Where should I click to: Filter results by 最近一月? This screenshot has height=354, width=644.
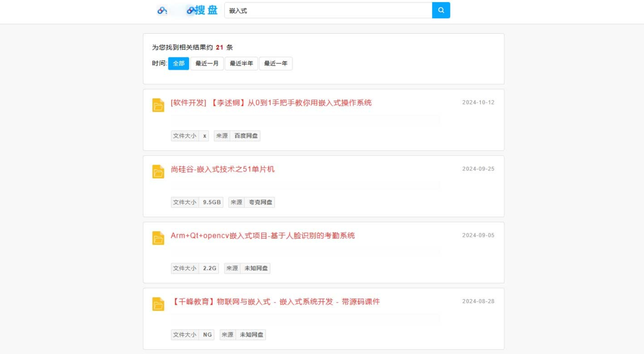(x=207, y=64)
